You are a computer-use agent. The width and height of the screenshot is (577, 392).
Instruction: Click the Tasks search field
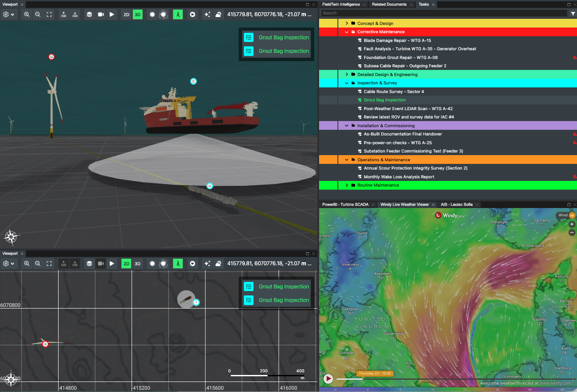click(444, 13)
